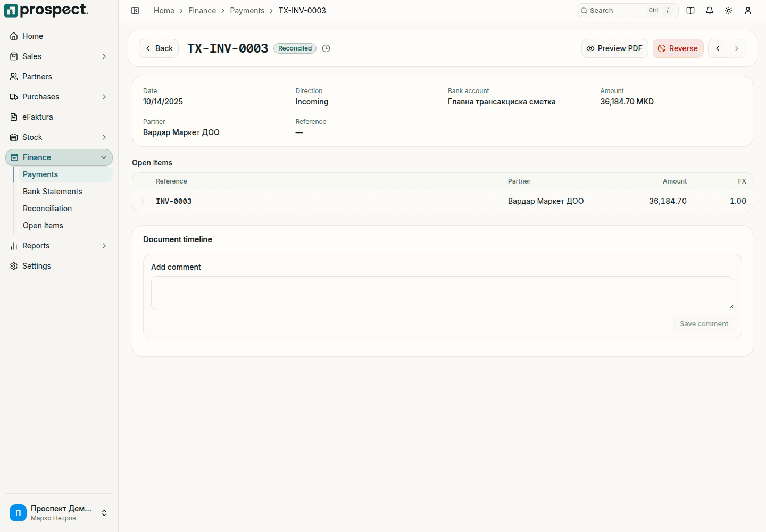Focus the Search field
The width and height of the screenshot is (766, 532).
[x=628, y=11]
